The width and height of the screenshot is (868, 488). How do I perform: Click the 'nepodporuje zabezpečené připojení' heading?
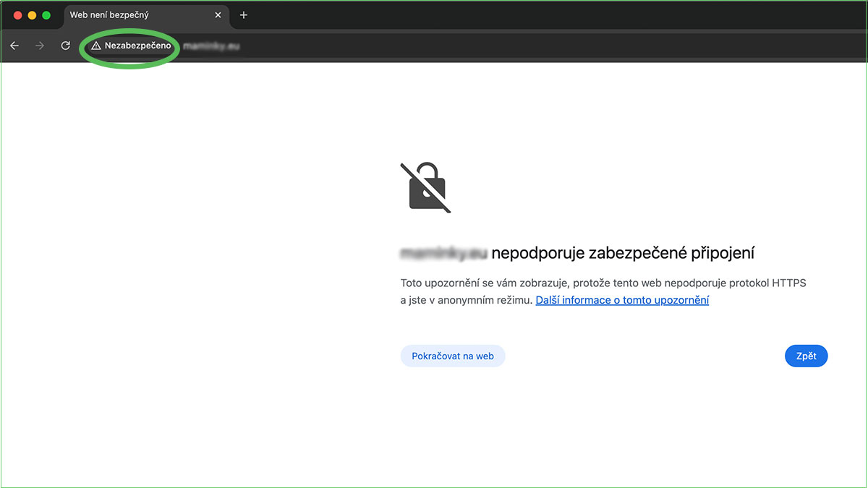(x=623, y=253)
